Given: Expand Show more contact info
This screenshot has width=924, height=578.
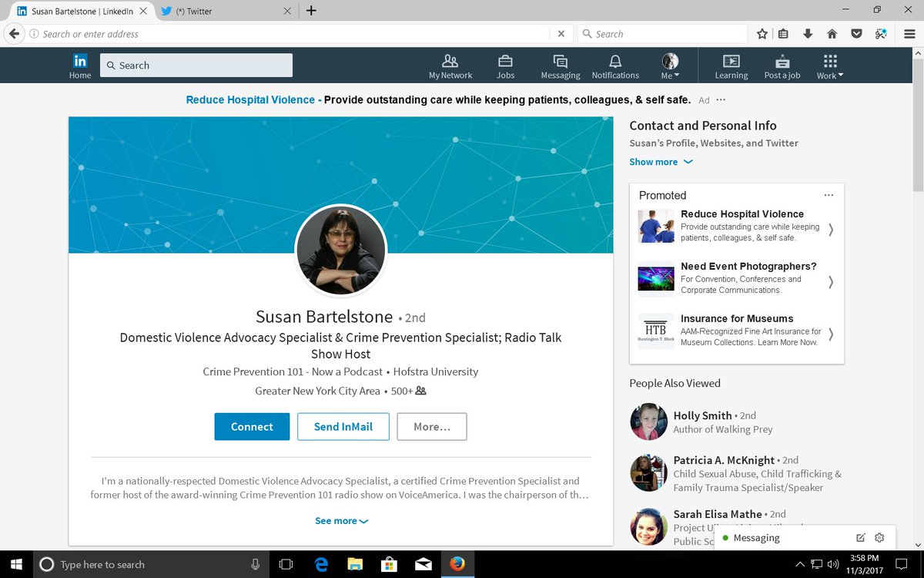Looking at the screenshot, I should pos(661,162).
